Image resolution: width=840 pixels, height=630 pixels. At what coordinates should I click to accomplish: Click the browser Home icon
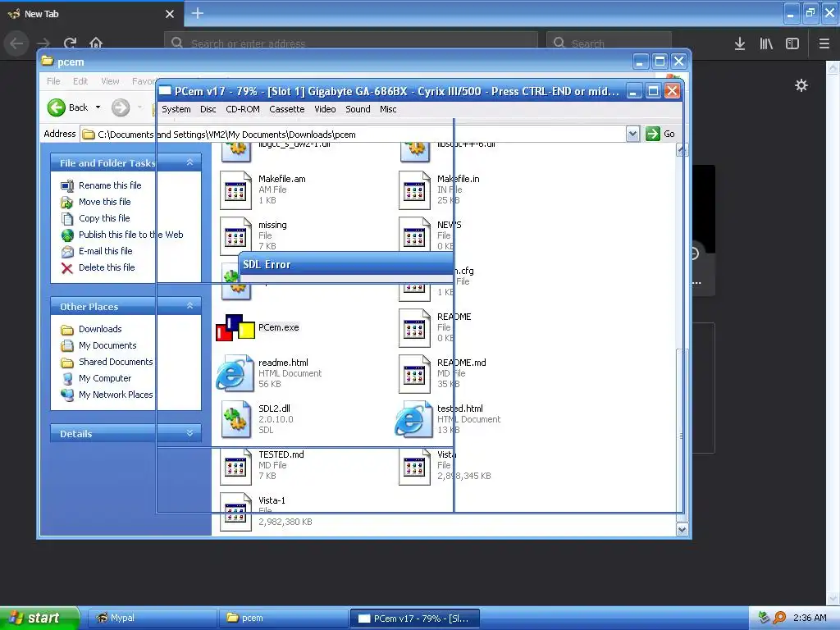pyautogui.click(x=96, y=43)
